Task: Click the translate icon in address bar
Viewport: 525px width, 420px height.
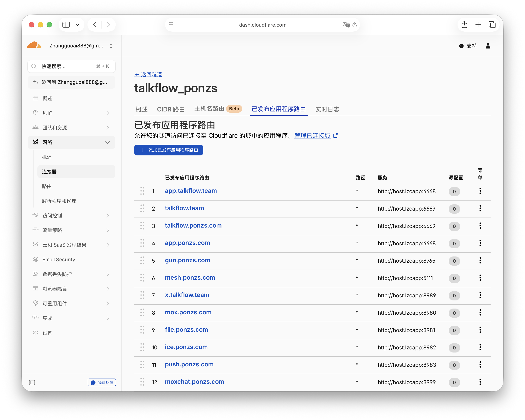Action: (x=346, y=25)
